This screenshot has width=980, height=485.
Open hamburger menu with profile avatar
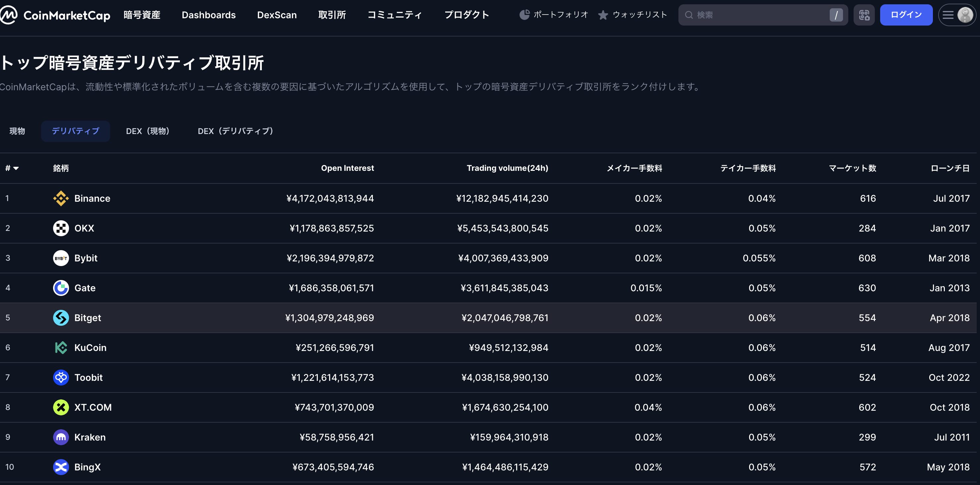coord(957,15)
